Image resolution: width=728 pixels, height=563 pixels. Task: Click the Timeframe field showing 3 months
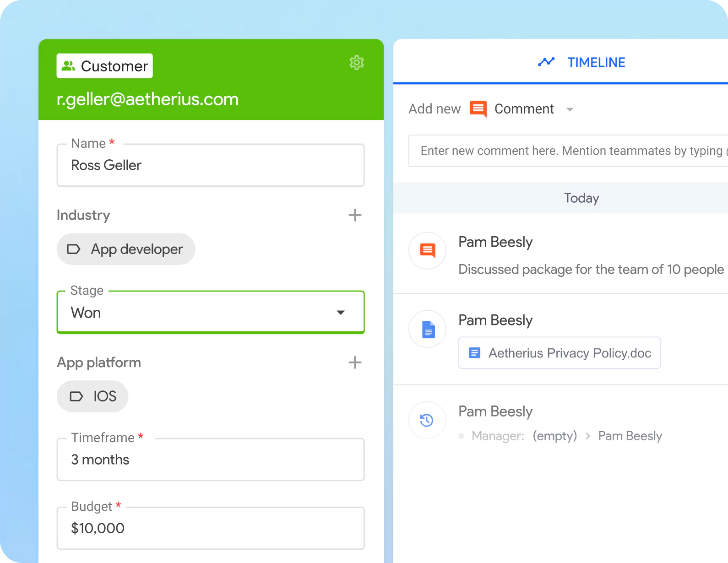(210, 460)
